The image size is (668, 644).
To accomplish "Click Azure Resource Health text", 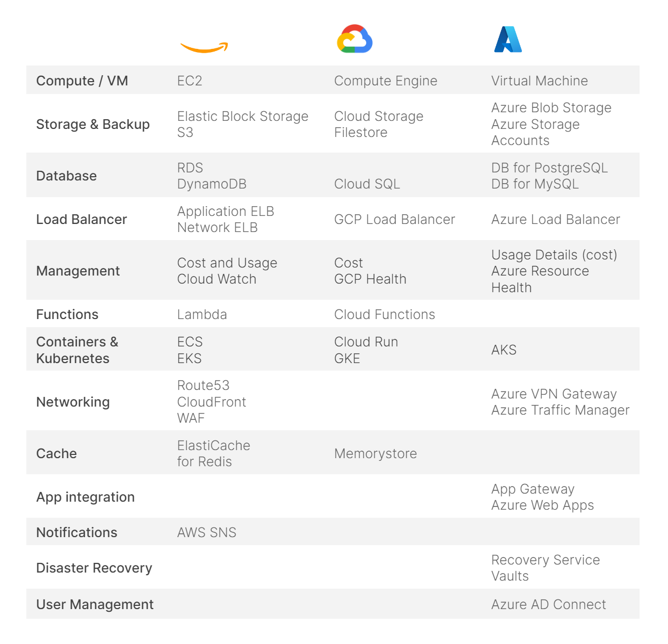I will pyautogui.click(x=540, y=279).
